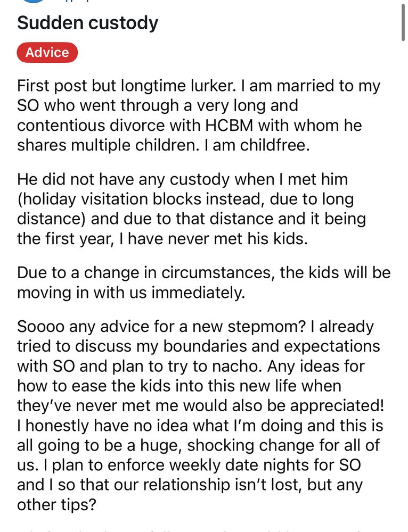Select the paragraph mentioning custody change
408x532 pixels.
point(202,282)
